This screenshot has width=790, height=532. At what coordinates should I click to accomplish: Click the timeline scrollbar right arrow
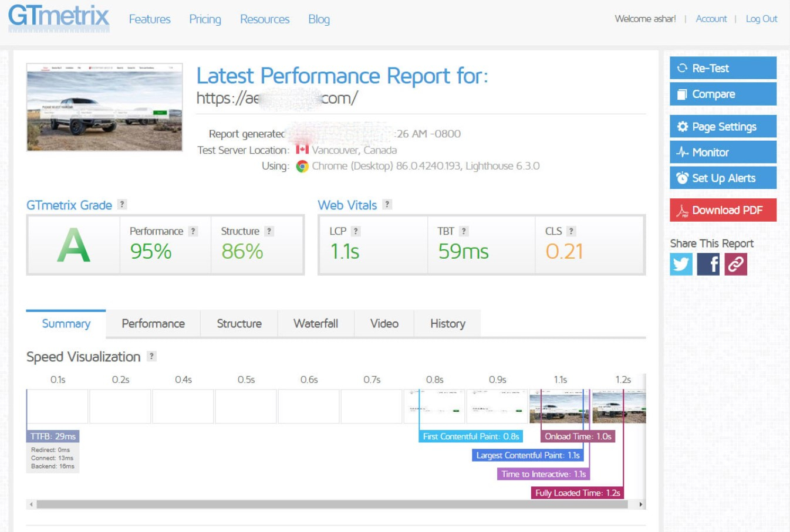click(640, 504)
